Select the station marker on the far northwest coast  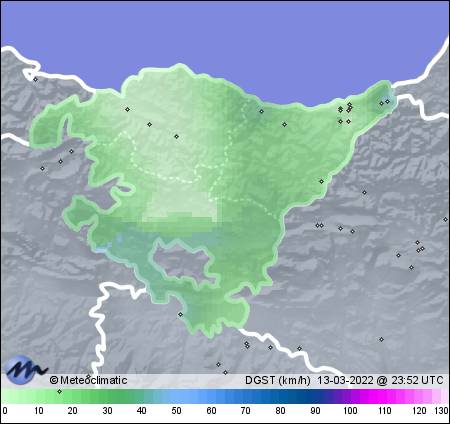pyautogui.click(x=36, y=79)
